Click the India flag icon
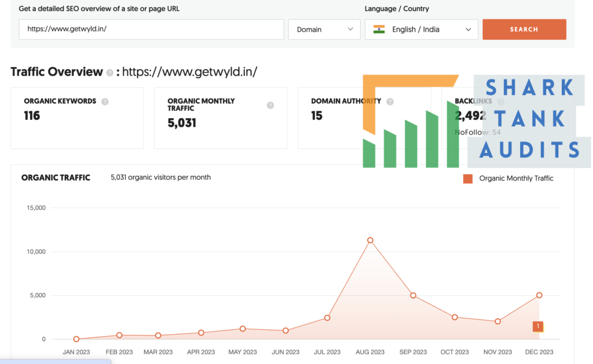The height and width of the screenshot is (364, 593). pyautogui.click(x=379, y=30)
